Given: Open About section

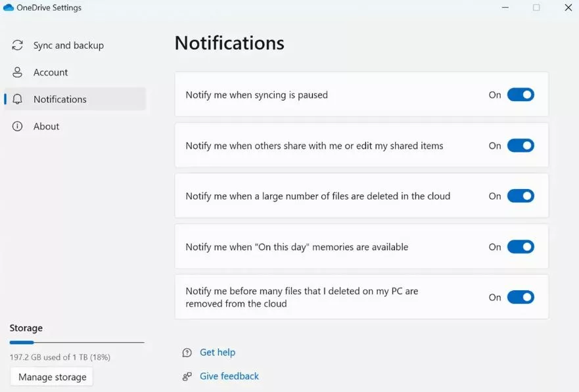Looking at the screenshot, I should point(75,126).
